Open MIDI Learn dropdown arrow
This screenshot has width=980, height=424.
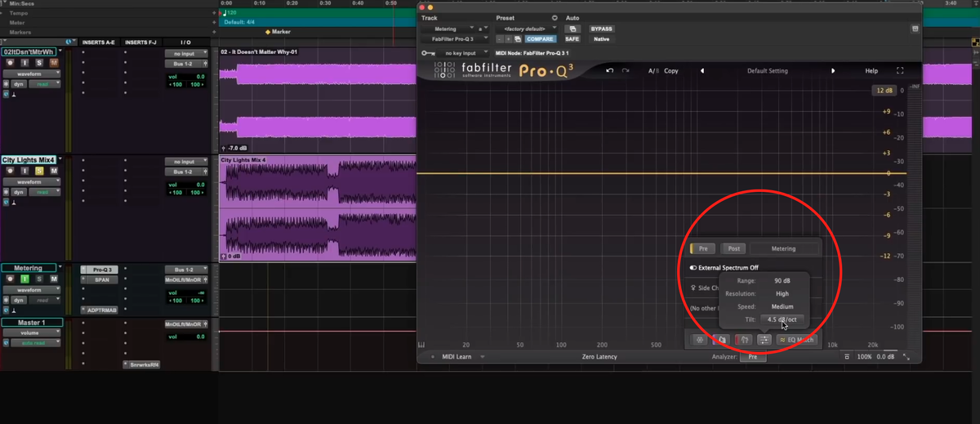(x=483, y=357)
